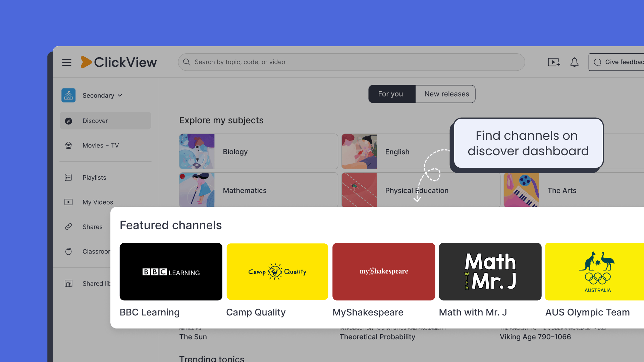Screen dimensions: 644x362
Task: Click the Movies + TV popcorn icon
Action: pyautogui.click(x=68, y=145)
